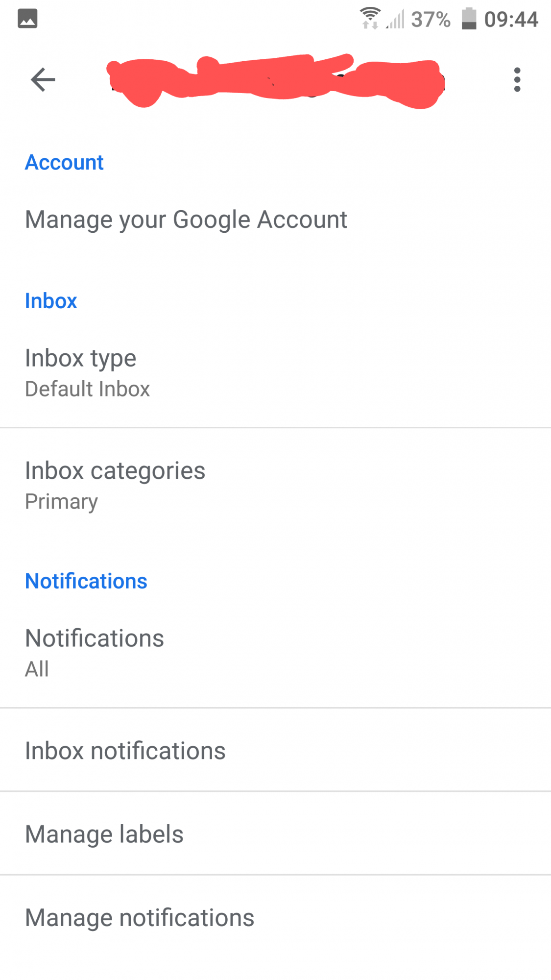Tap the blue Inbox section header
Image resolution: width=551 pixels, height=980 pixels.
51,301
